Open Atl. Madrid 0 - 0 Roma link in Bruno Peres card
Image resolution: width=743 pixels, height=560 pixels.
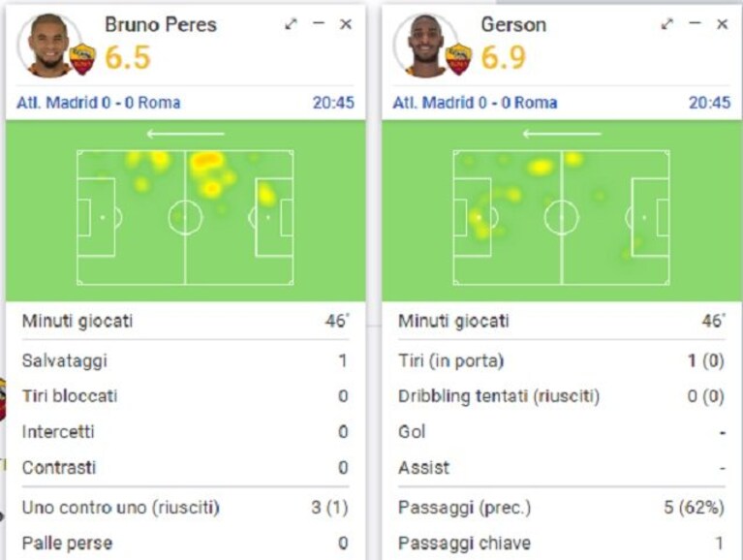point(99,103)
